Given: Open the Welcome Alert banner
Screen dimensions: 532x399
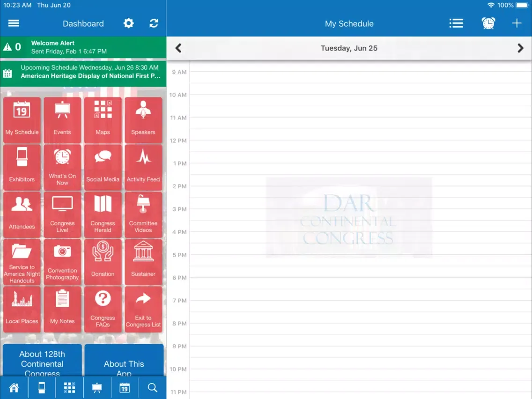Looking at the screenshot, I should click(x=83, y=47).
